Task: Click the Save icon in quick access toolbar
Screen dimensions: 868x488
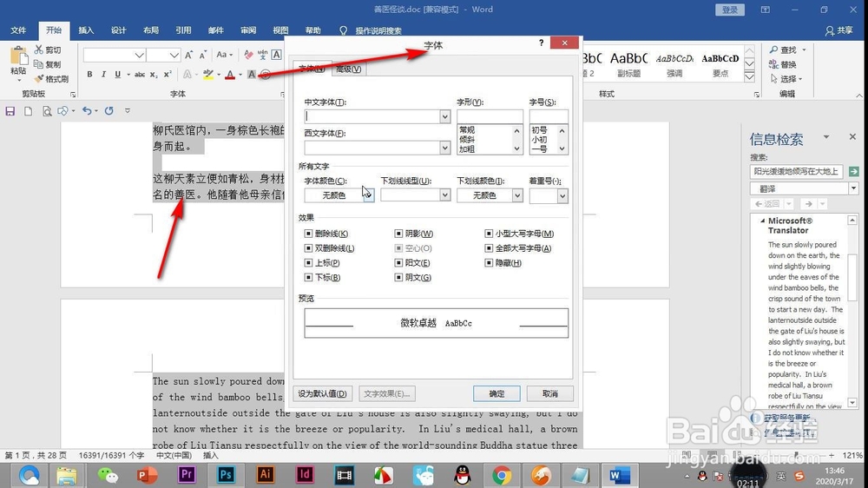Action: pyautogui.click(x=10, y=111)
